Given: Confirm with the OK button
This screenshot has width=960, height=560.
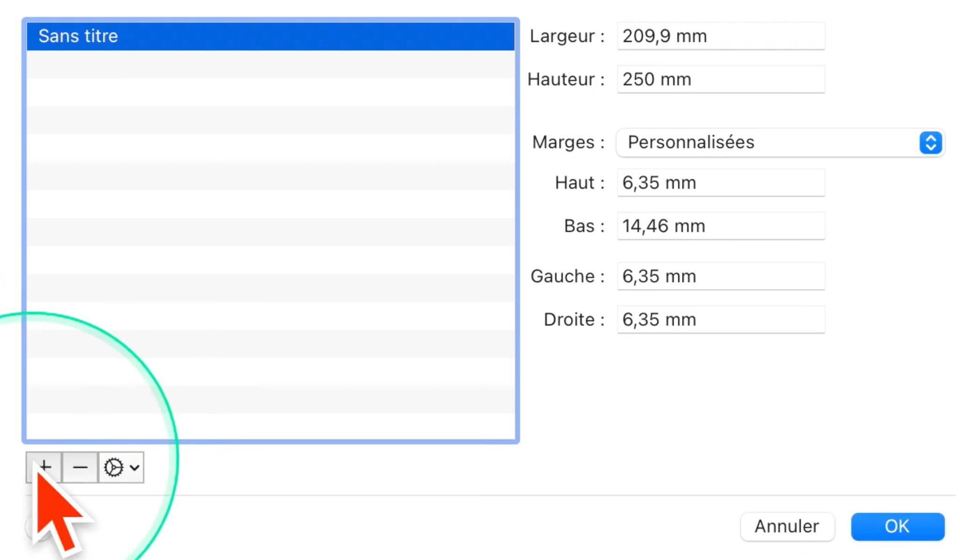Looking at the screenshot, I should pos(898,526).
